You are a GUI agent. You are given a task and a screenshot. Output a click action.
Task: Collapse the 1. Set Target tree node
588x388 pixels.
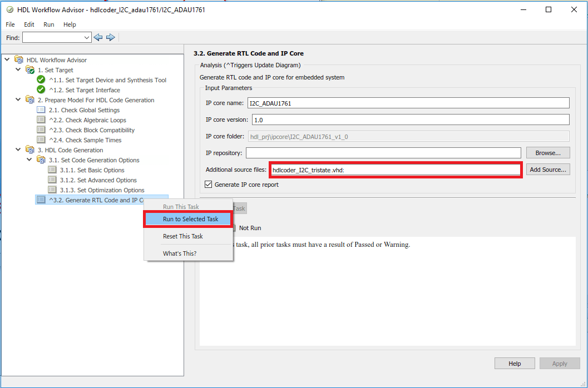coord(18,69)
